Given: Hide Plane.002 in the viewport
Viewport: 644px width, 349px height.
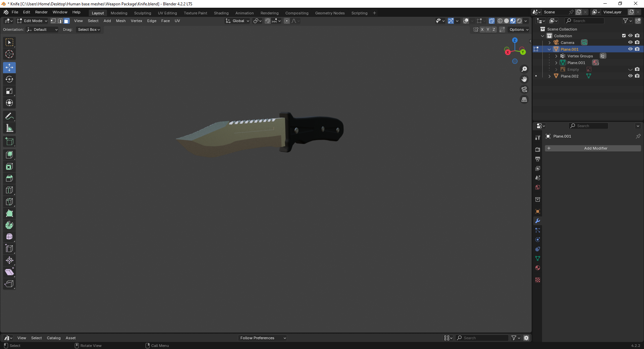Looking at the screenshot, I should (x=630, y=76).
